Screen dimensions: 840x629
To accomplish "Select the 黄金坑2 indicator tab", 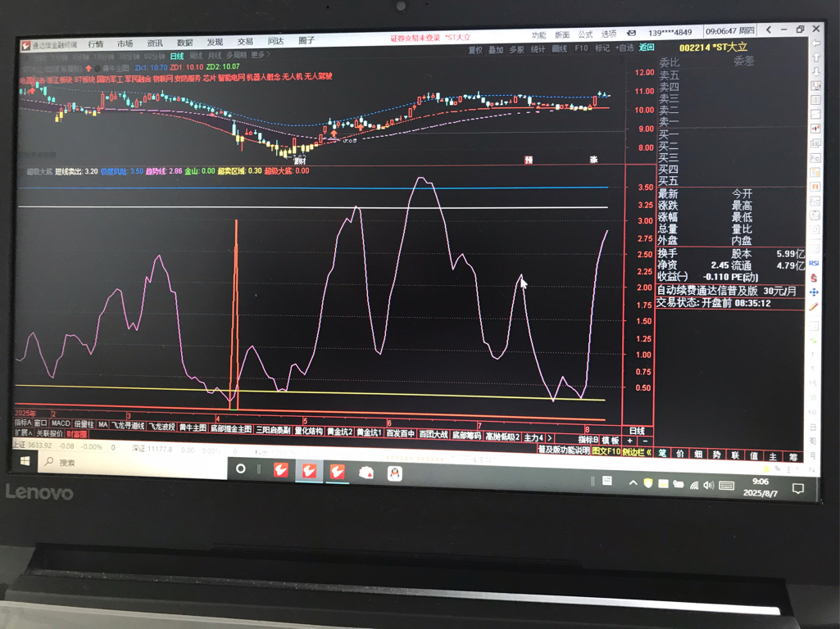I will 339,431.
